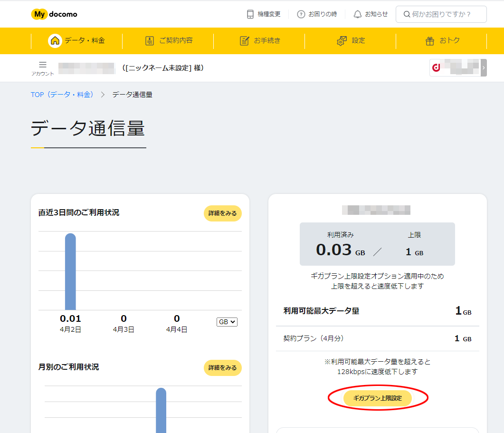
Task: Click the 月別のご利用状況 heading
Action: (68, 367)
